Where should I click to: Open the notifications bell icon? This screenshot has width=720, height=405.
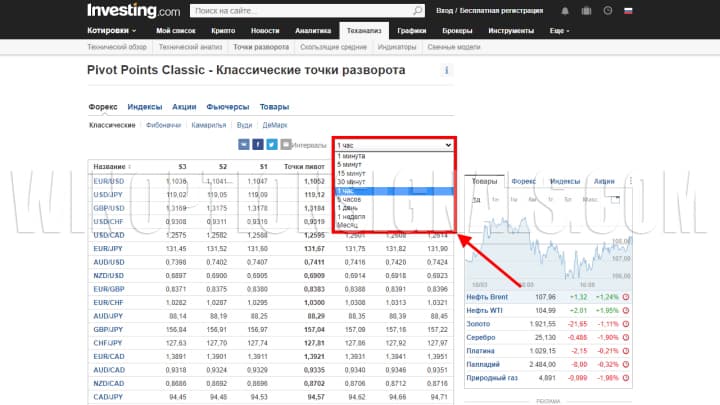click(565, 11)
